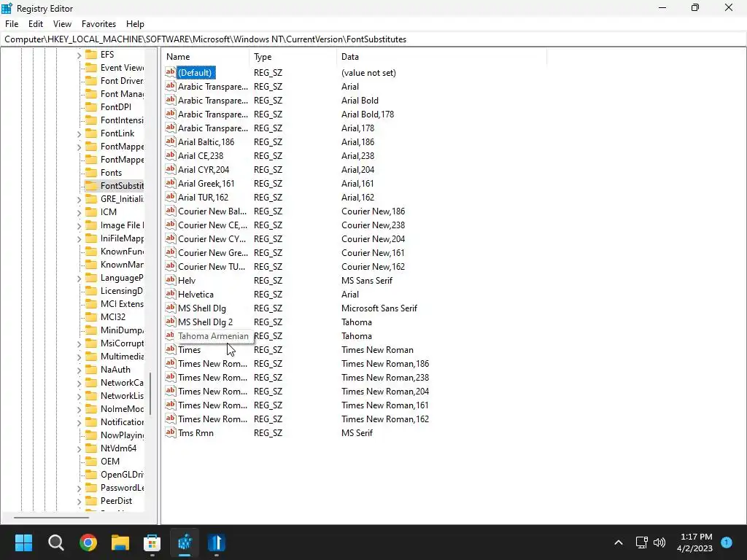
Task: Expand the MsiCorrupt key
Action: coord(79,344)
